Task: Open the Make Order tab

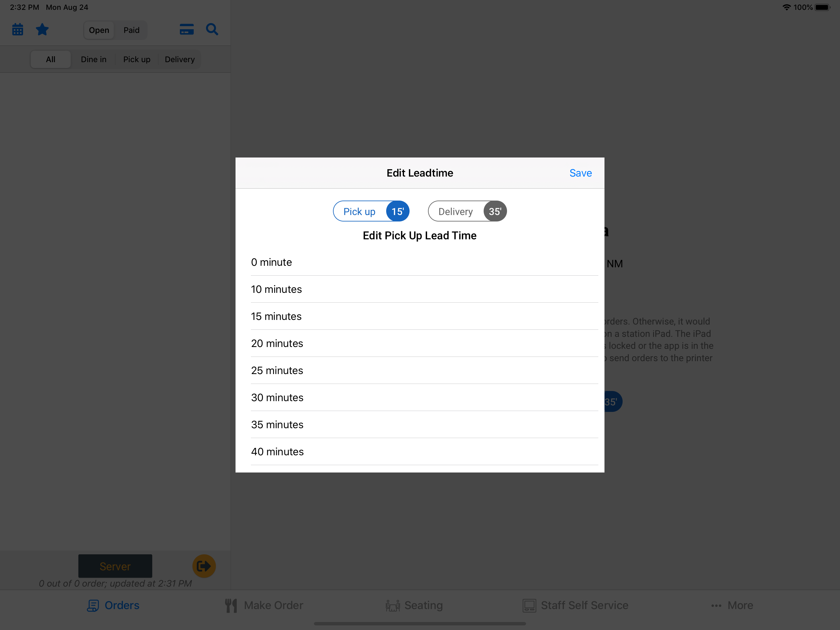Action: [264, 605]
